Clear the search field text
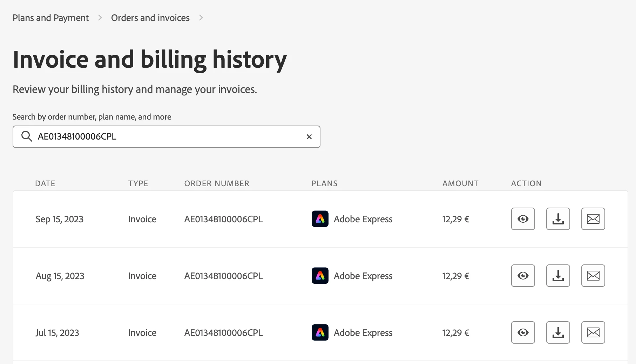Image resolution: width=636 pixels, height=364 pixels. [309, 137]
